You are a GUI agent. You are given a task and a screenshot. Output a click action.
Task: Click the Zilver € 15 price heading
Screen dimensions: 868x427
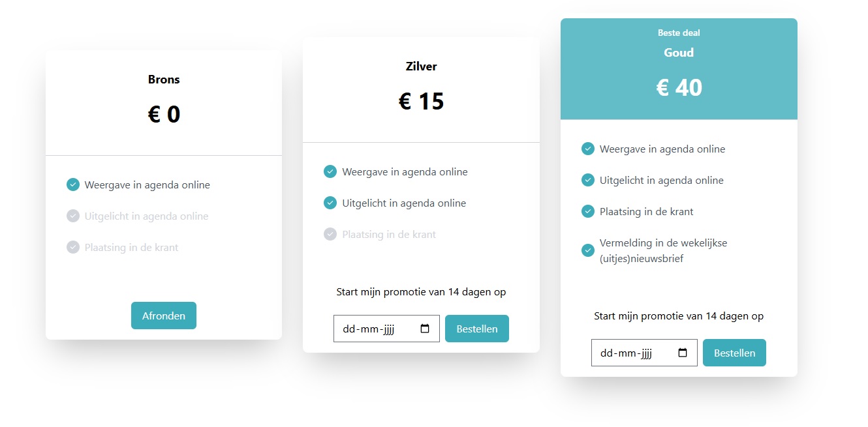421,102
